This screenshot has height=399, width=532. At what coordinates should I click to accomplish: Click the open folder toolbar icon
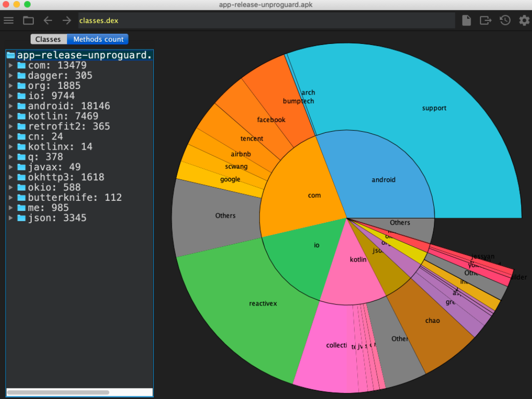click(28, 21)
